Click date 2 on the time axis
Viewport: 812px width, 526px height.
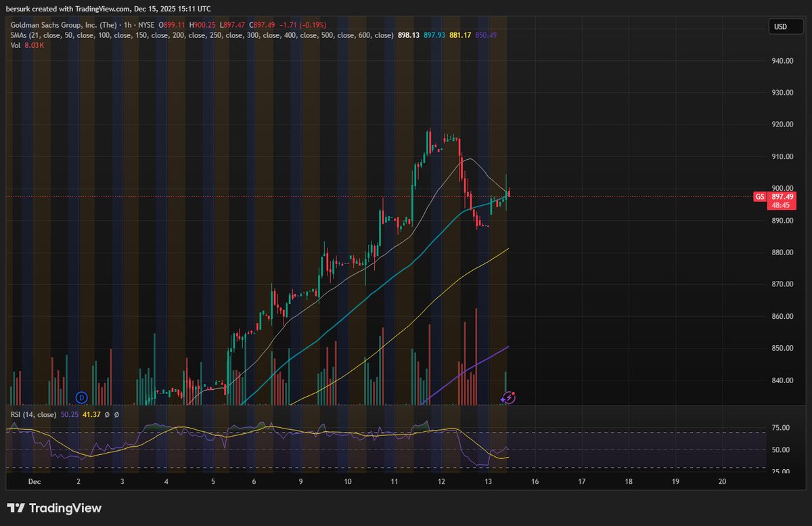[78, 481]
